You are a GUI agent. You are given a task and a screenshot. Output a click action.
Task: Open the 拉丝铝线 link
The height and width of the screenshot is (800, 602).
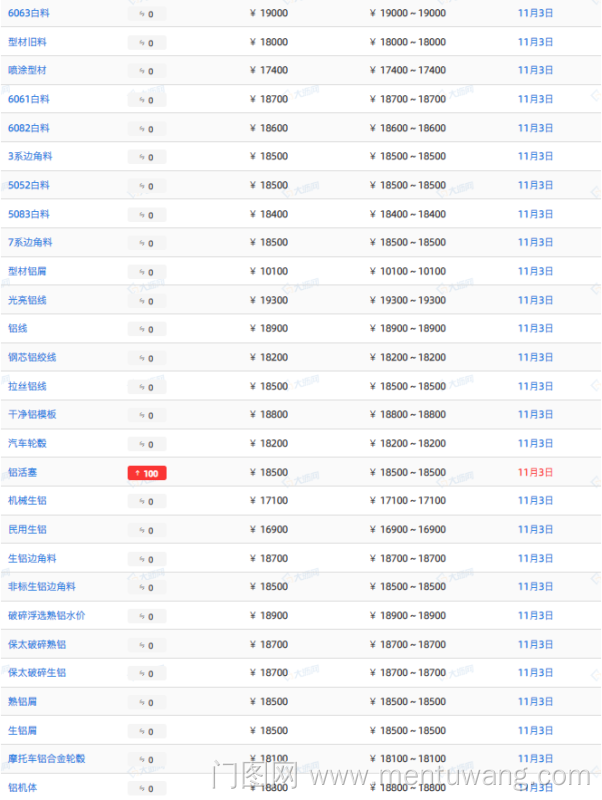coord(27,386)
